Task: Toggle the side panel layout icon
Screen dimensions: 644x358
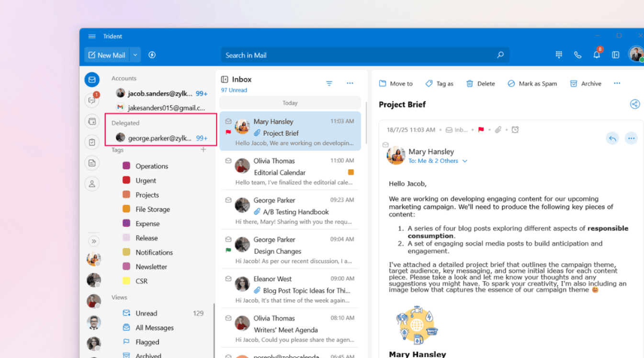Action: (x=616, y=55)
